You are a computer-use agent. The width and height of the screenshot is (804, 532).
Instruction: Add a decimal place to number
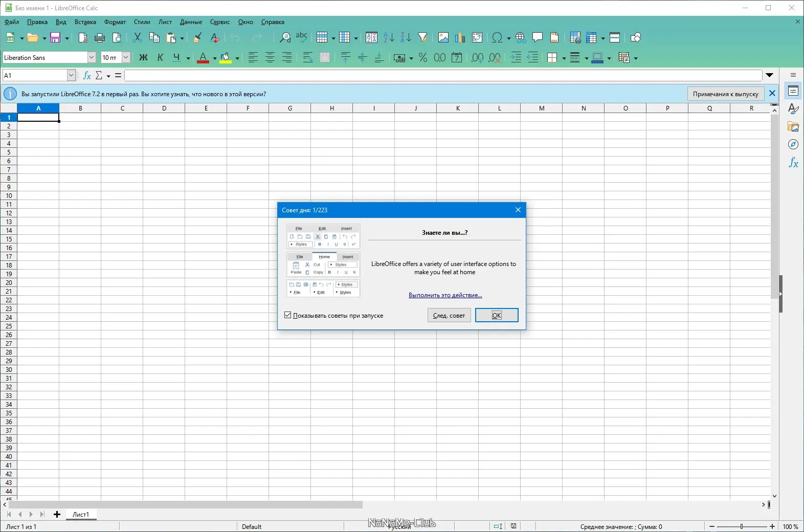pyautogui.click(x=477, y=58)
